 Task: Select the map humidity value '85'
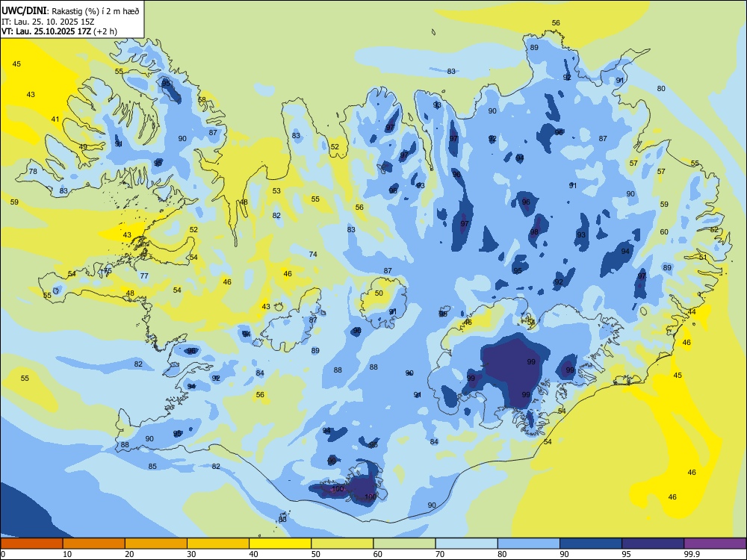click(152, 466)
